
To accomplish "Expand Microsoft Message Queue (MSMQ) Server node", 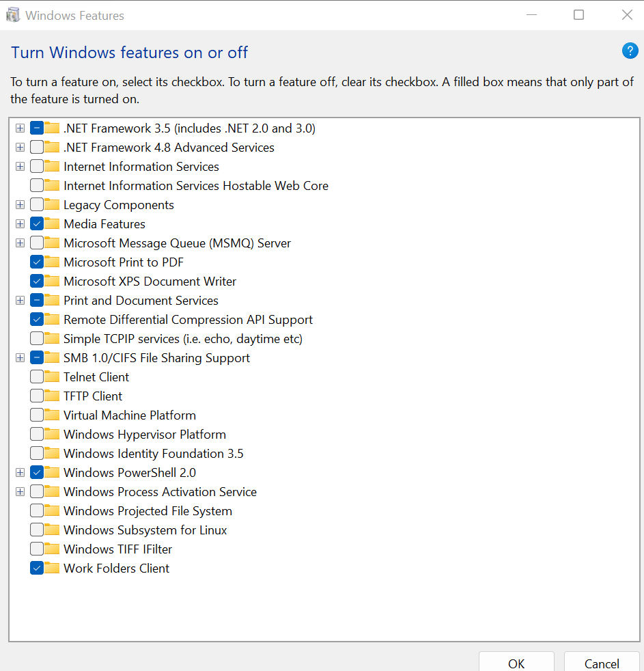I will (x=20, y=243).
